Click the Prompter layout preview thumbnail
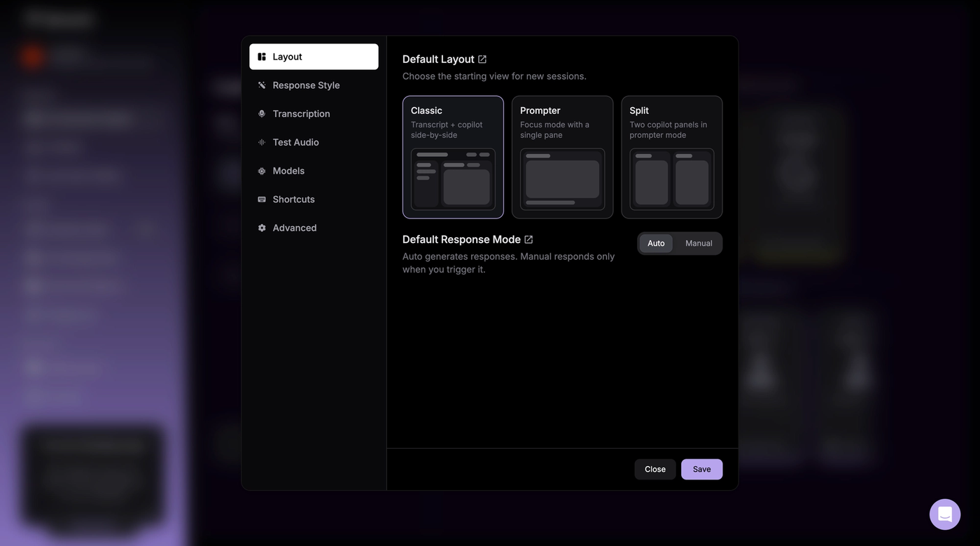This screenshot has height=546, width=980. tap(563, 179)
